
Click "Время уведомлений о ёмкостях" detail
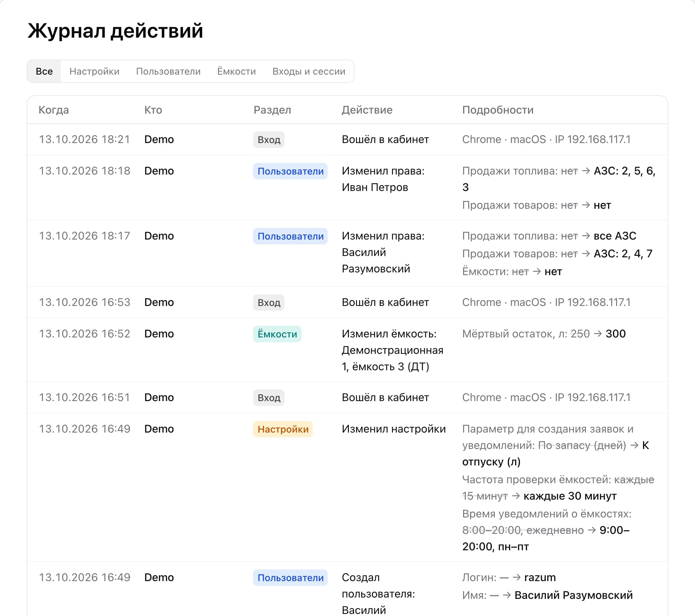point(547,530)
